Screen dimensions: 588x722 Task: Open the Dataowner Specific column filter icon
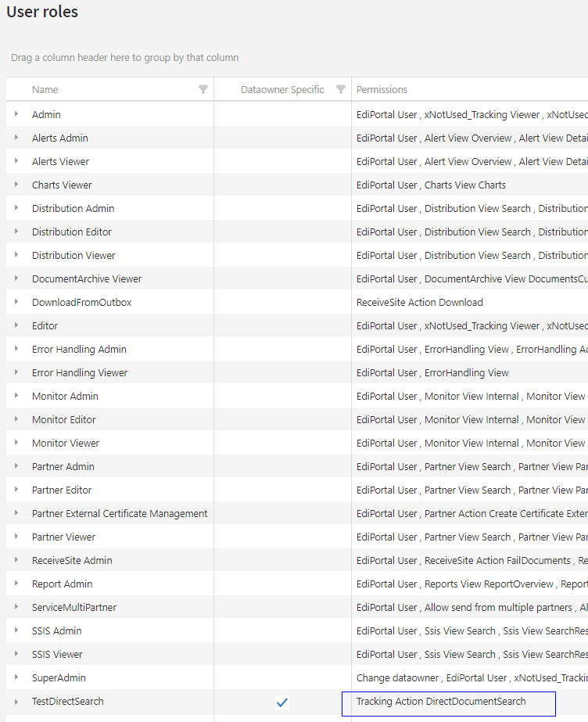[x=341, y=90]
